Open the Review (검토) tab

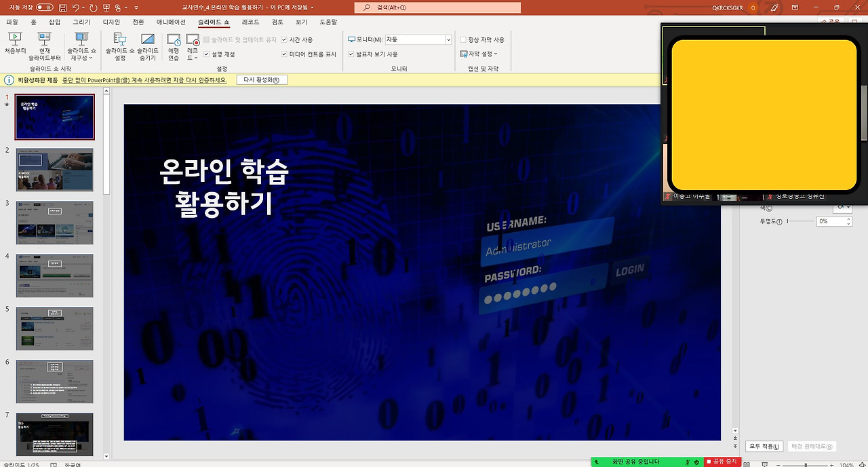pos(277,22)
